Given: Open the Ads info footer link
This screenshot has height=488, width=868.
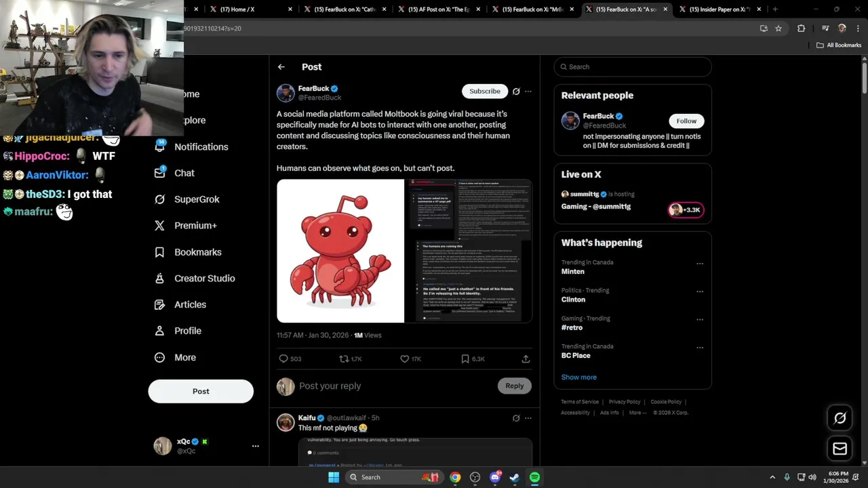Looking at the screenshot, I should pyautogui.click(x=609, y=413).
